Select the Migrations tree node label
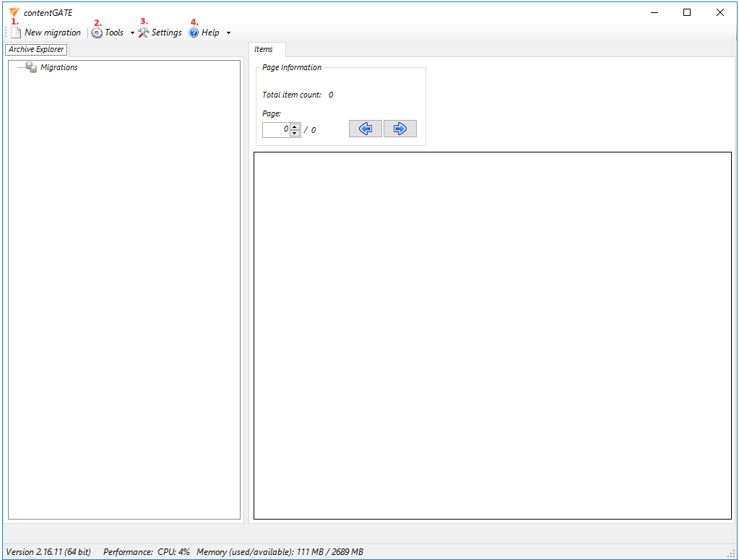739x560 pixels. click(59, 67)
